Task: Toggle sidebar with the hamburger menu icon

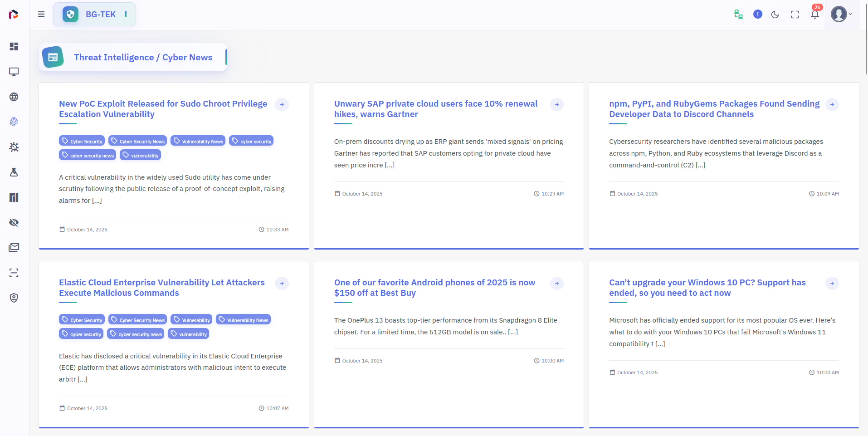Action: pos(41,14)
